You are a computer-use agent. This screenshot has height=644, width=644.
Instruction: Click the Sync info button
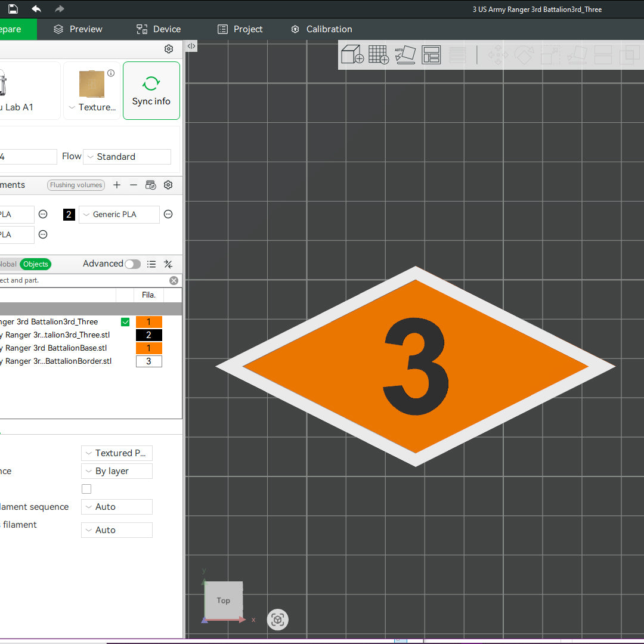151,91
